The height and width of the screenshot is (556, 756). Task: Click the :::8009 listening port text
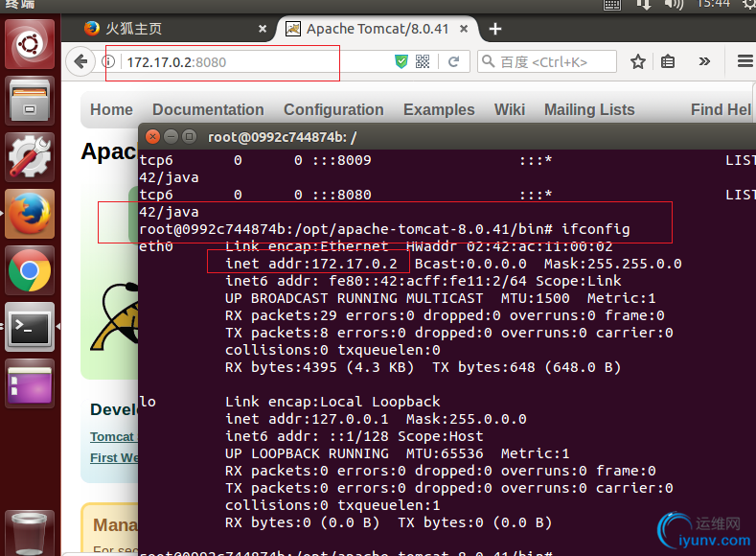point(341,160)
